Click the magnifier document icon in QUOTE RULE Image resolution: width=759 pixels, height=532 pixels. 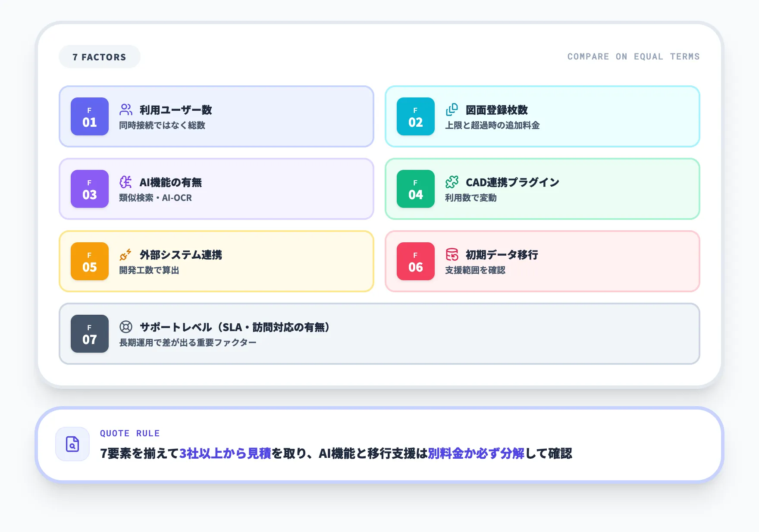72,444
